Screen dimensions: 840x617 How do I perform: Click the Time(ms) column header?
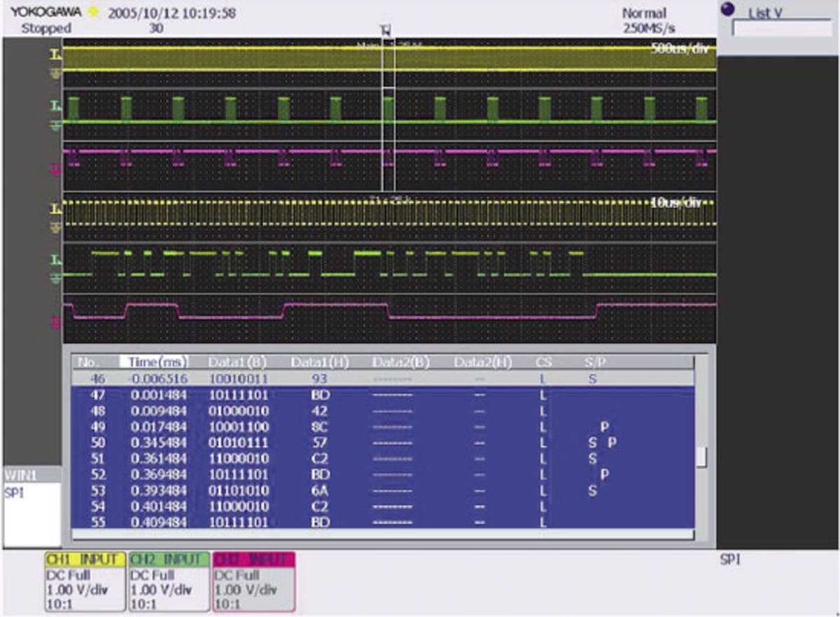pos(155,361)
